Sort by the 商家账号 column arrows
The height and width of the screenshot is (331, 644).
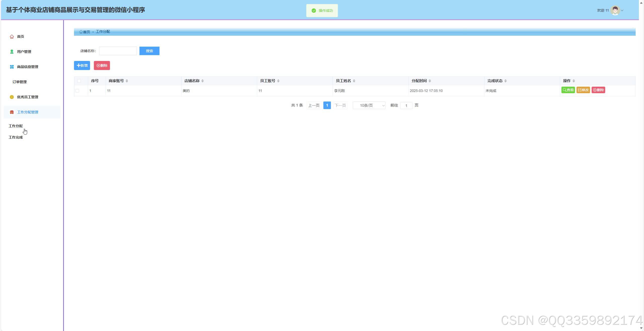tap(127, 81)
